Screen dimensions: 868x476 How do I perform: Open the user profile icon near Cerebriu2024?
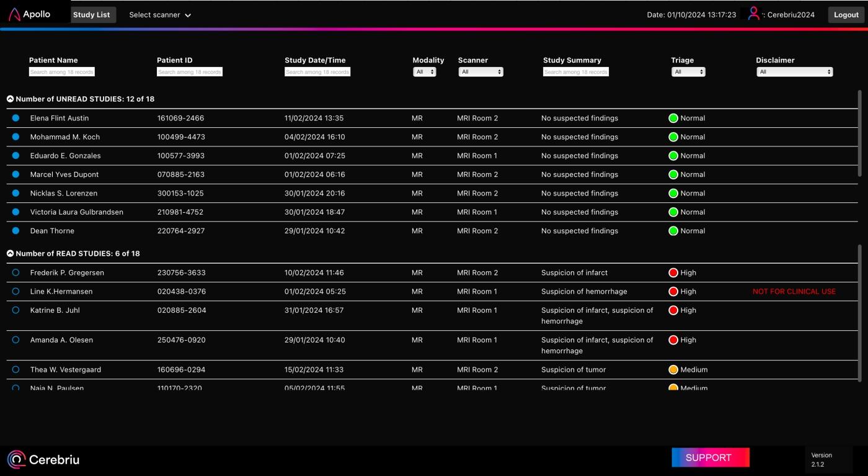pyautogui.click(x=754, y=13)
